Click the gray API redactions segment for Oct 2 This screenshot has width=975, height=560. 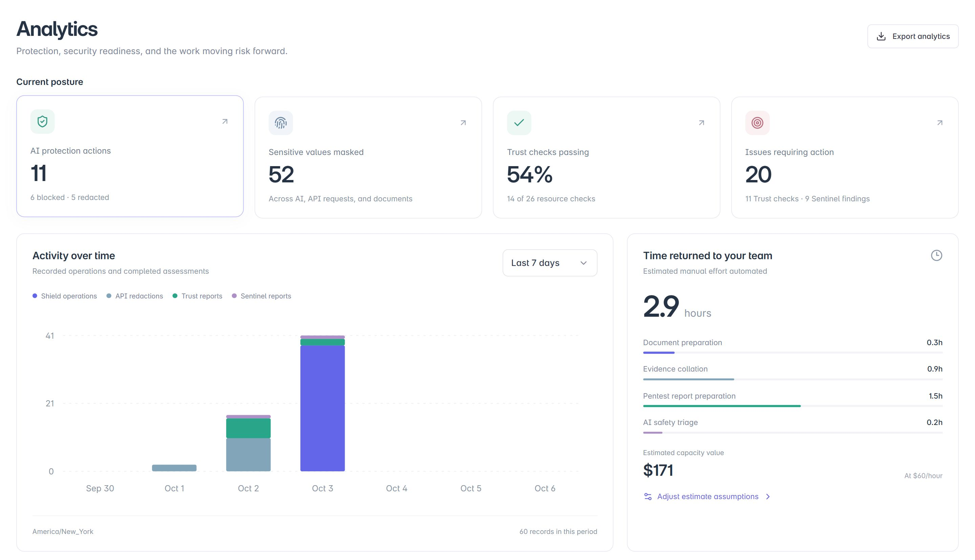[x=248, y=455]
